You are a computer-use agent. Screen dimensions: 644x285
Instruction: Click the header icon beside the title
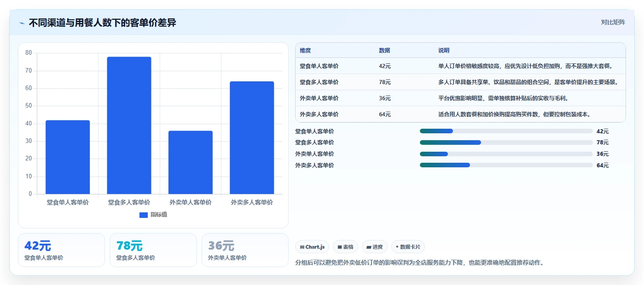point(22,23)
